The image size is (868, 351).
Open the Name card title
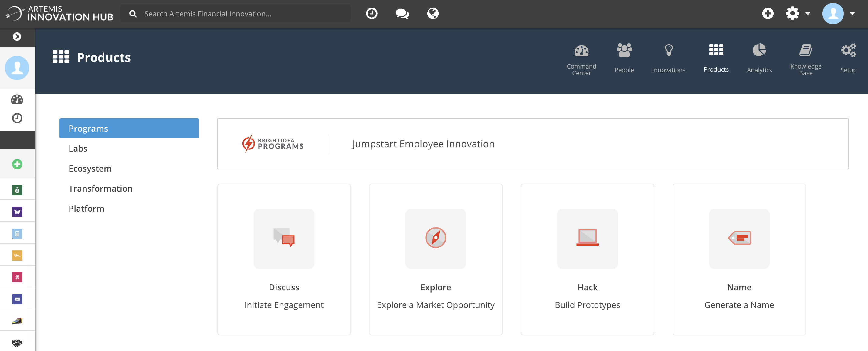tap(739, 287)
